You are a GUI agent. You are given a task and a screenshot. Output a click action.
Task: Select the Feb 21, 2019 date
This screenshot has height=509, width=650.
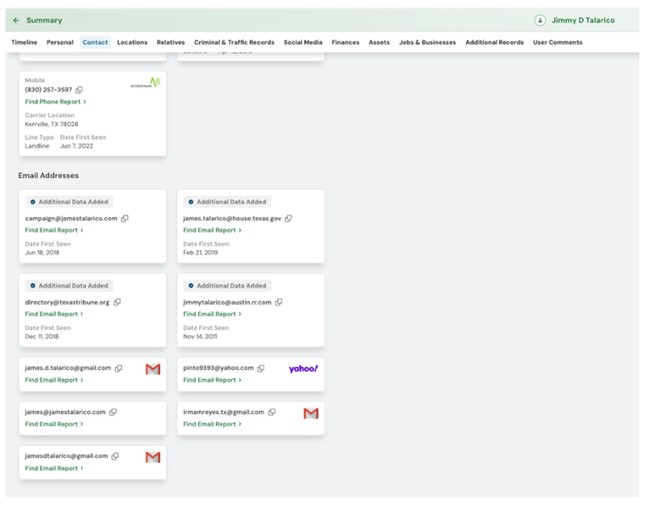coord(200,252)
